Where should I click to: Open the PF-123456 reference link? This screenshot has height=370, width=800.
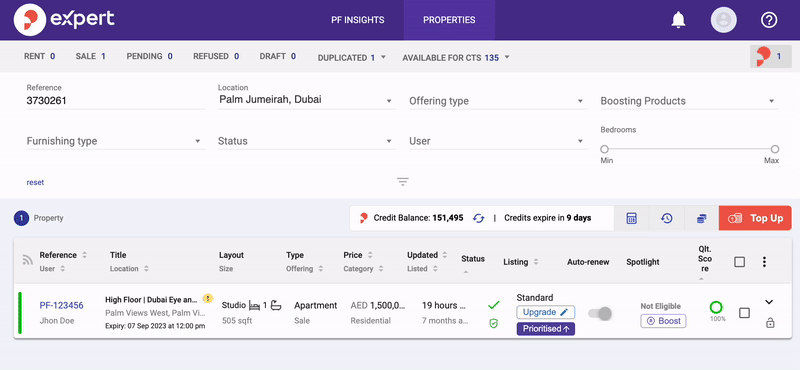tap(61, 305)
